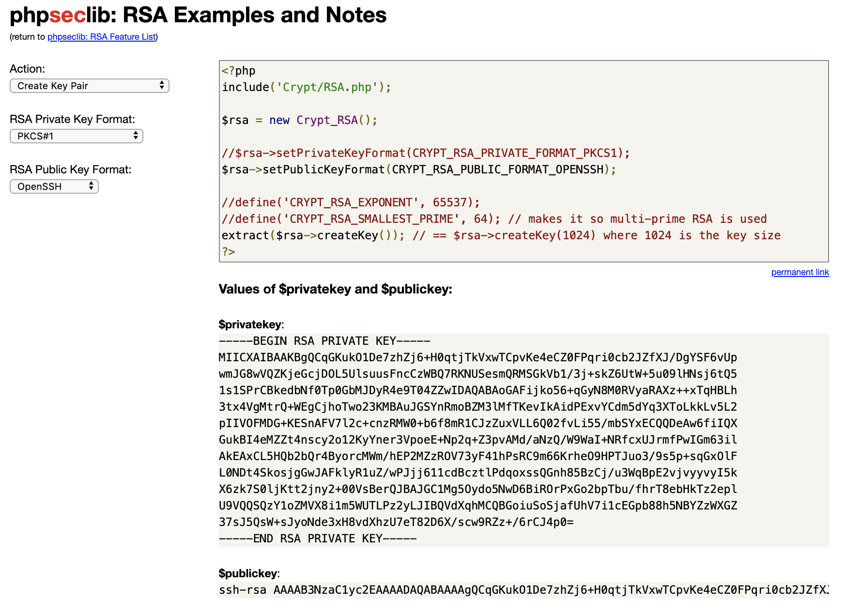Click the CRYPT_RSA_SMALLEST_PRIME define comment line
This screenshot has height=616, width=861.
click(x=494, y=219)
